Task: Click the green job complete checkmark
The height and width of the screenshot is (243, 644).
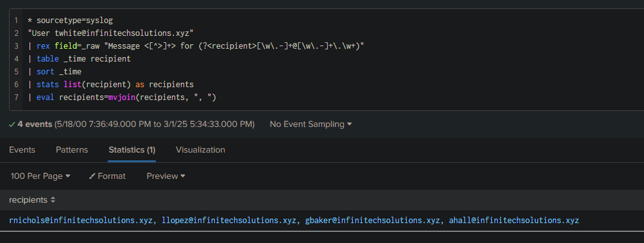Action: (x=12, y=124)
